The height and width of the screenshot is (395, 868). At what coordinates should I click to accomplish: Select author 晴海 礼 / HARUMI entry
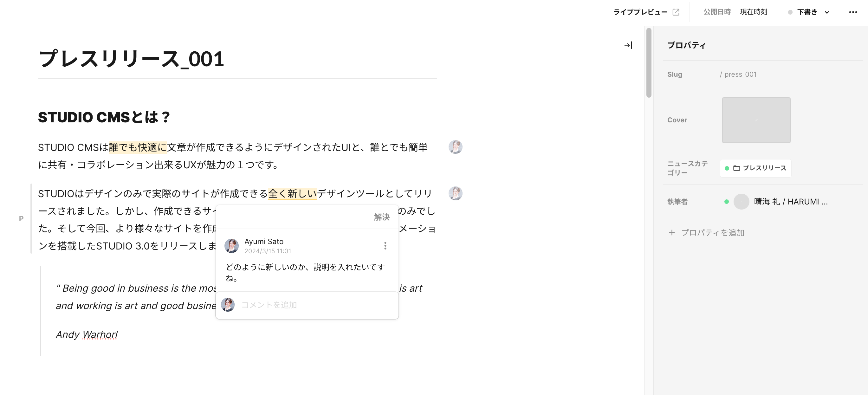click(x=776, y=202)
